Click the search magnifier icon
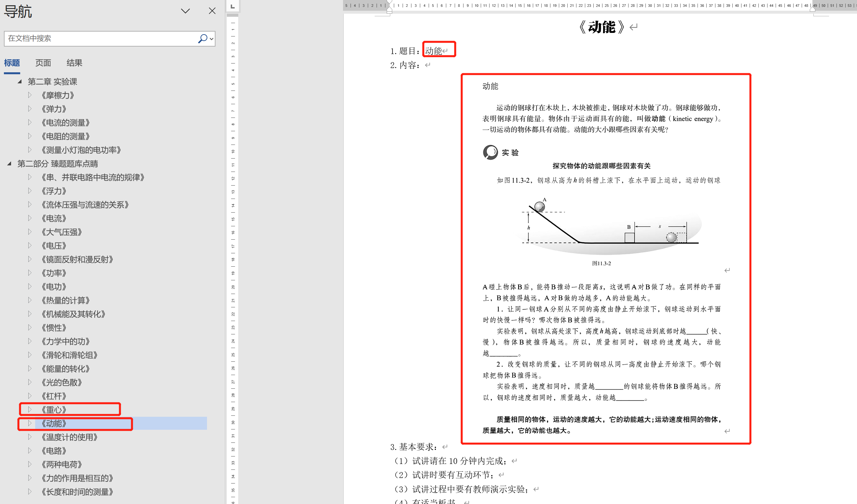 tap(202, 38)
